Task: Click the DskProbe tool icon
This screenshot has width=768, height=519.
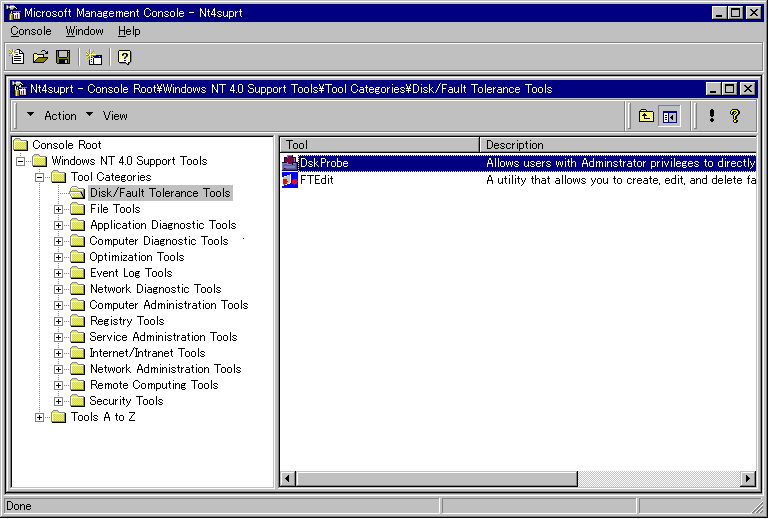Action: point(290,163)
